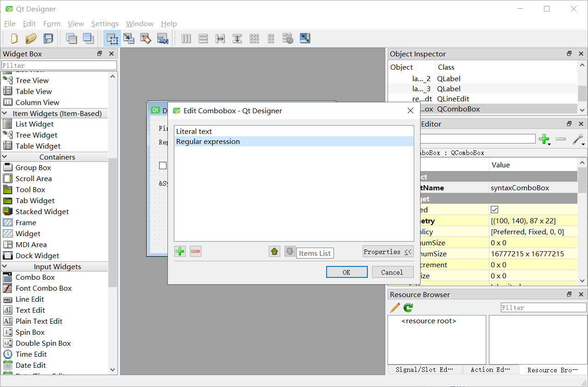The width and height of the screenshot is (588, 387).
Task: Select the Edit Widgets mode icon
Action: coord(112,39)
